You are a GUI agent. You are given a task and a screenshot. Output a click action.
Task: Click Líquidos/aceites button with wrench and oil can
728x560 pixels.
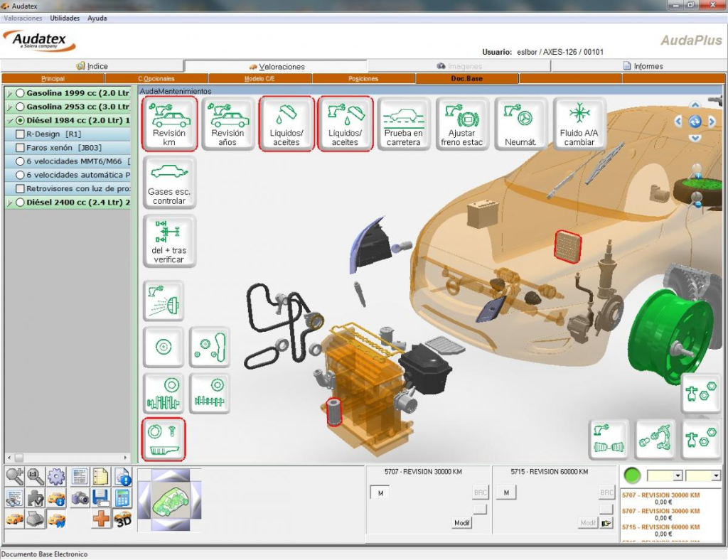345,124
